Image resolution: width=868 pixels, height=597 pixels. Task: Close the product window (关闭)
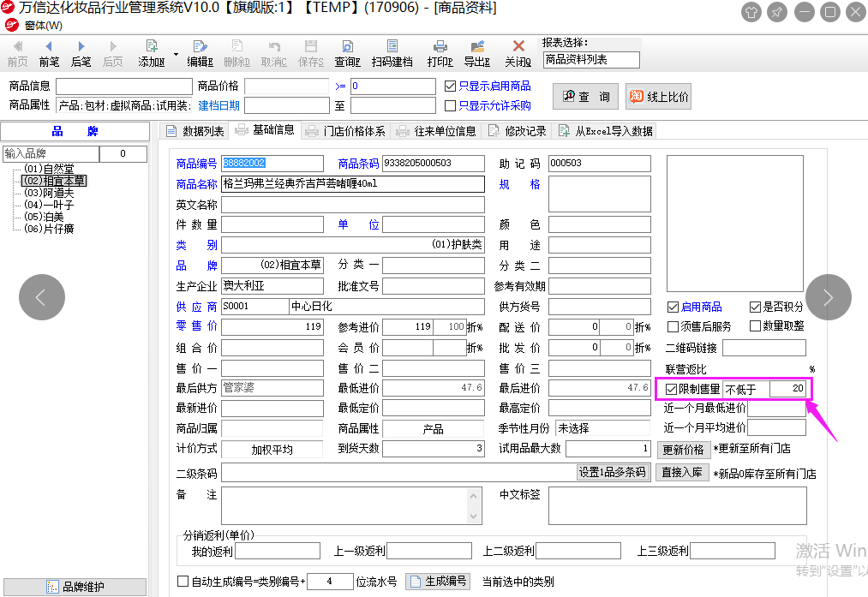click(x=518, y=54)
